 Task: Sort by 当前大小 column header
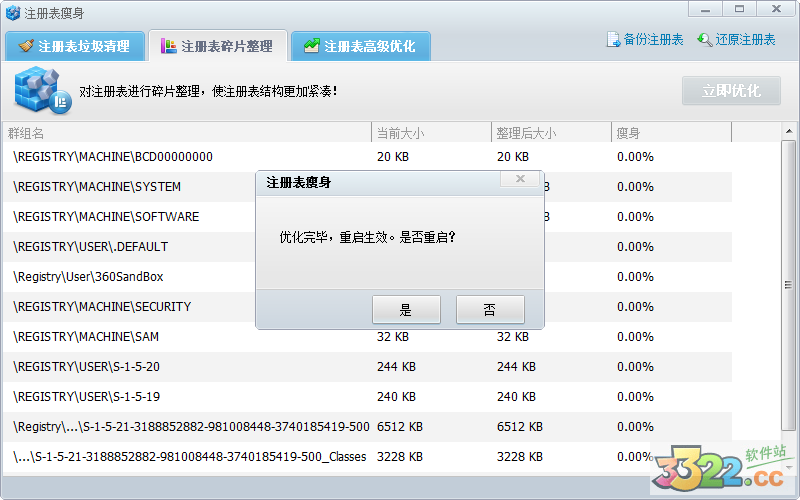pyautogui.click(x=432, y=133)
